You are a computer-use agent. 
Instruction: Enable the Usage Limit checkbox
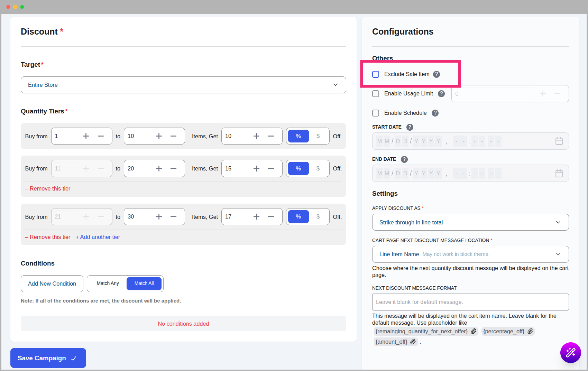pos(376,94)
